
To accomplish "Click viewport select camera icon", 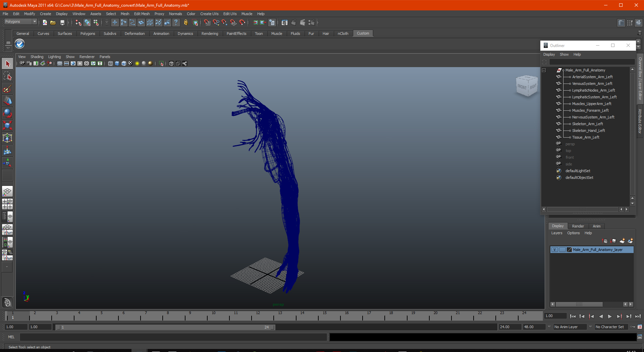I will pyautogui.click(x=22, y=63).
